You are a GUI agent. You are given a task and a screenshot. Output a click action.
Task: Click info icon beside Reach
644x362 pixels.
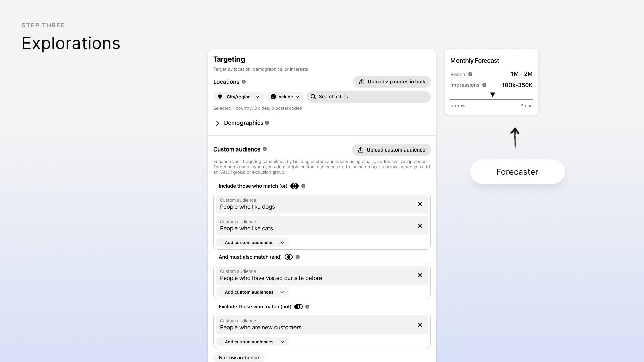click(470, 74)
